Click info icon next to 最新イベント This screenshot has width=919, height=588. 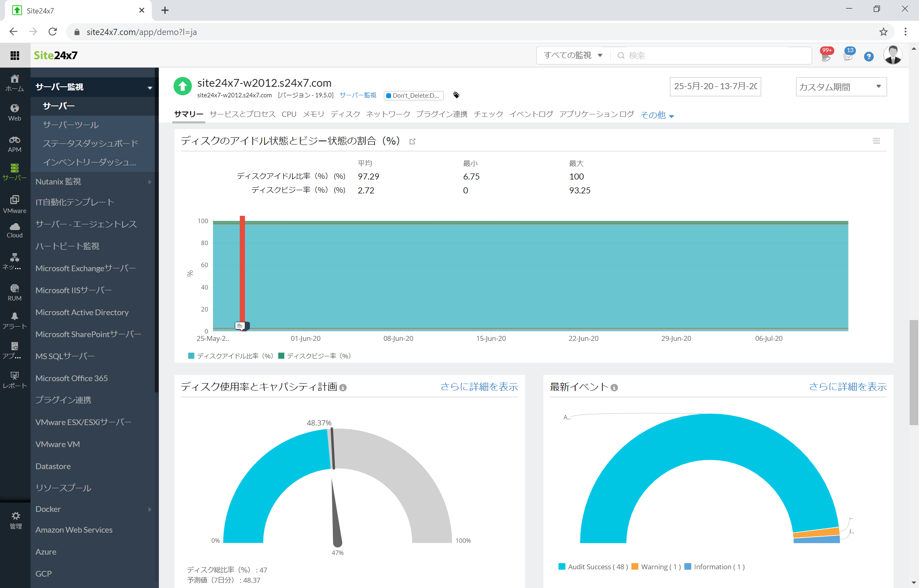tap(614, 388)
